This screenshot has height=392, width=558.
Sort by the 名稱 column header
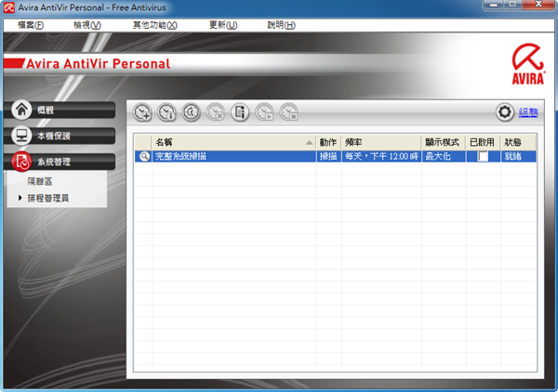233,142
